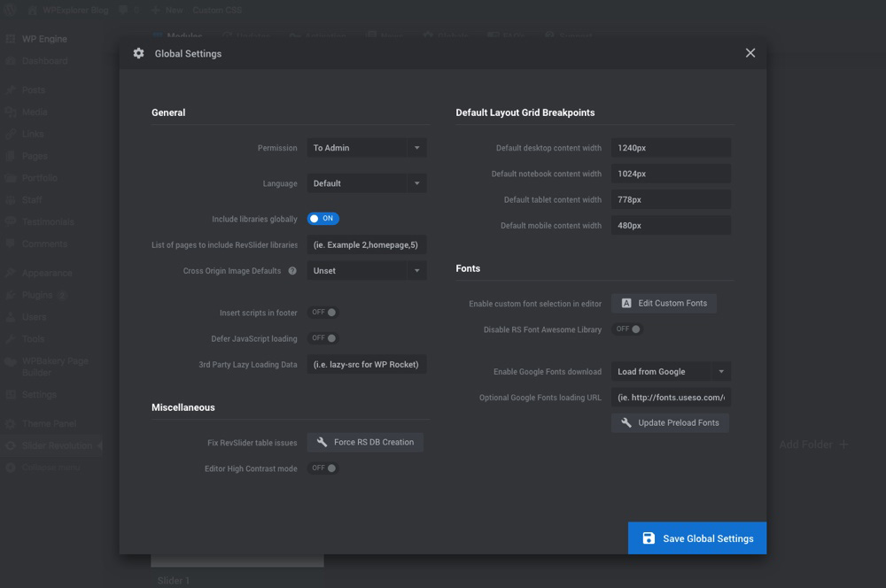Open Pages in the WordPress sidebar
Image resolution: width=886 pixels, height=588 pixels.
[x=35, y=156]
